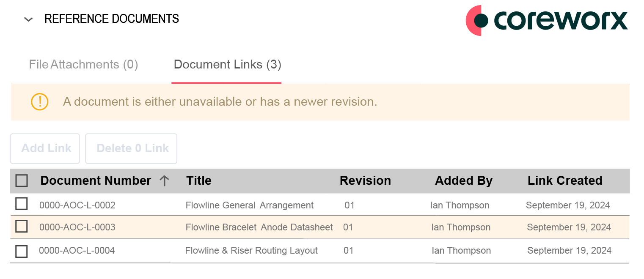This screenshot has width=644, height=279.
Task: Click the Revision column header
Action: point(365,181)
